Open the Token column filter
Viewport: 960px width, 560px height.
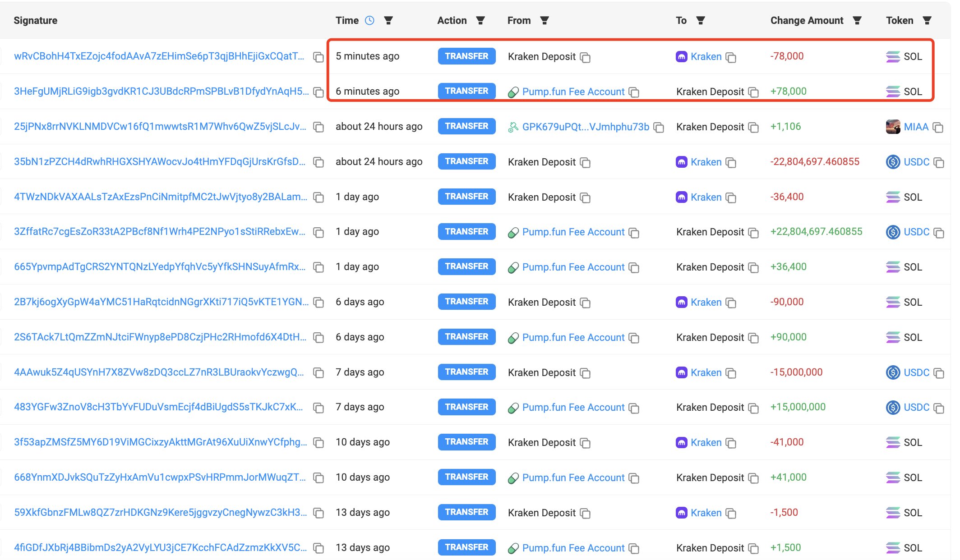coord(927,20)
